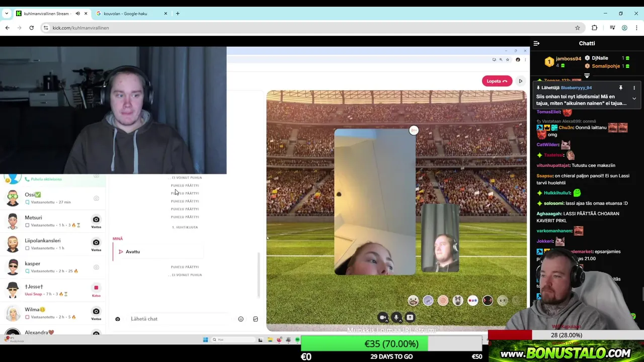The image size is (644, 362).
Task: Click the green €35 donation progress bar
Action: [x=364, y=344]
